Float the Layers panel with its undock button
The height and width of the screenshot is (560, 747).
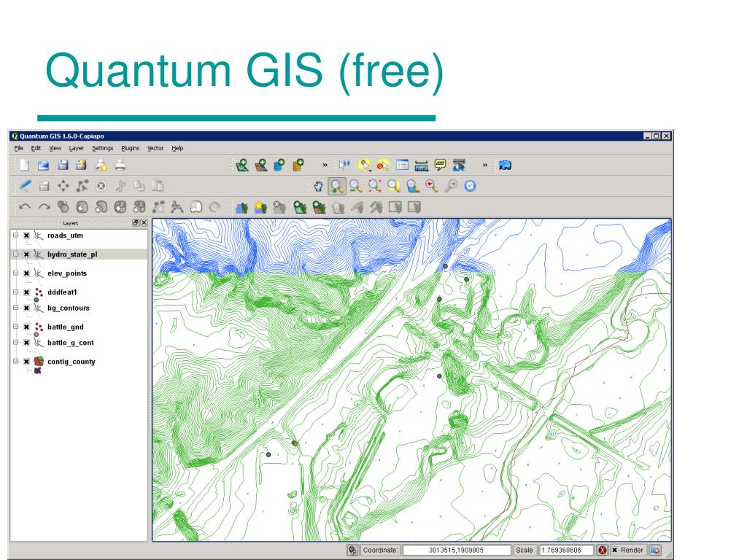(136, 222)
